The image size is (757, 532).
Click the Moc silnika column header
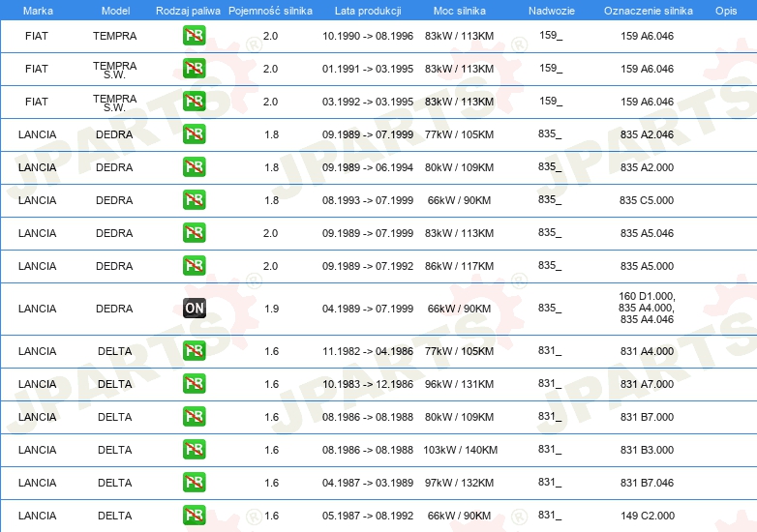[460, 11]
